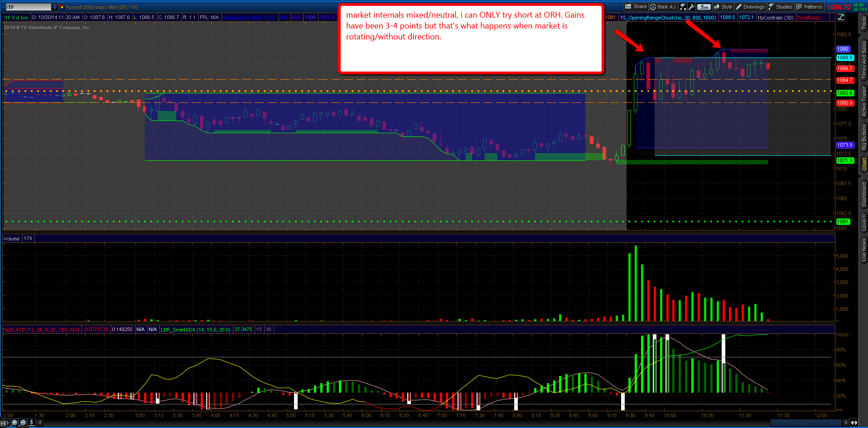Open the active drawing tool curve icon
This screenshot has height=428, width=868.
click(x=841, y=17)
